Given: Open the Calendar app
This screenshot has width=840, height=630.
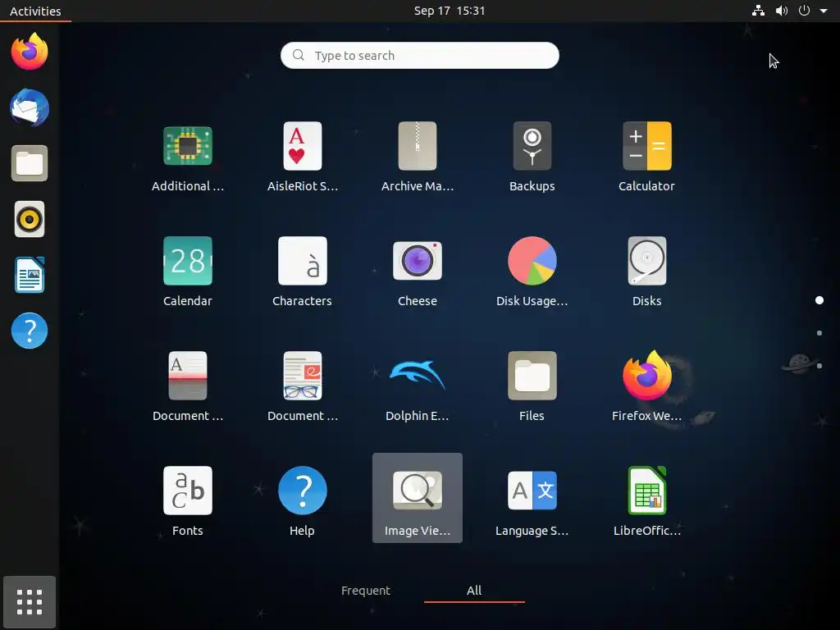Looking at the screenshot, I should click(x=188, y=272).
